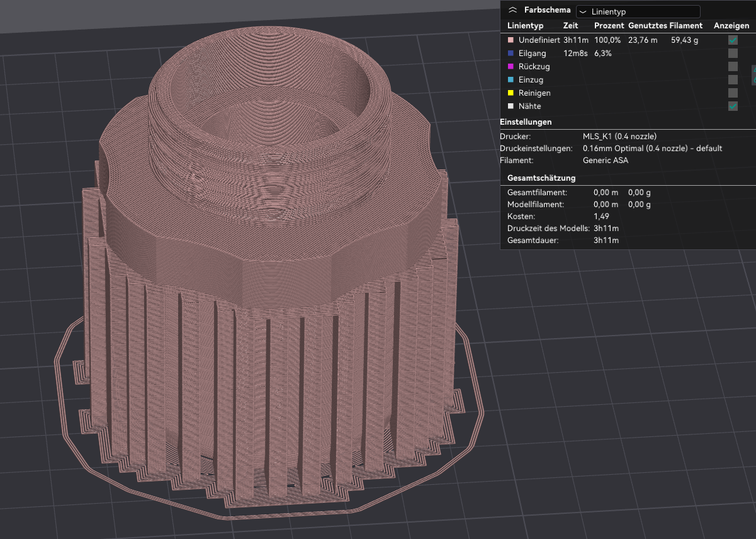Click the partially hidden teal icon at right edge

[x=753, y=74]
